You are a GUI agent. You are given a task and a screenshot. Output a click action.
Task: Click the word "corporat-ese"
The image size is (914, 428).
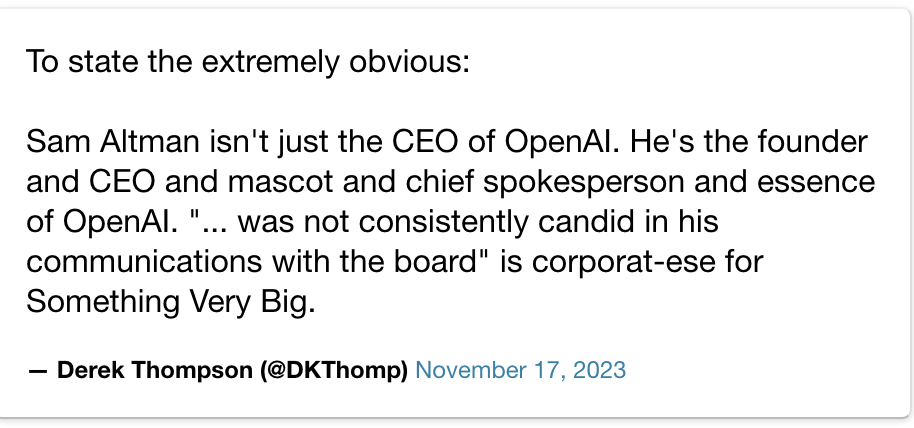[x=623, y=262]
